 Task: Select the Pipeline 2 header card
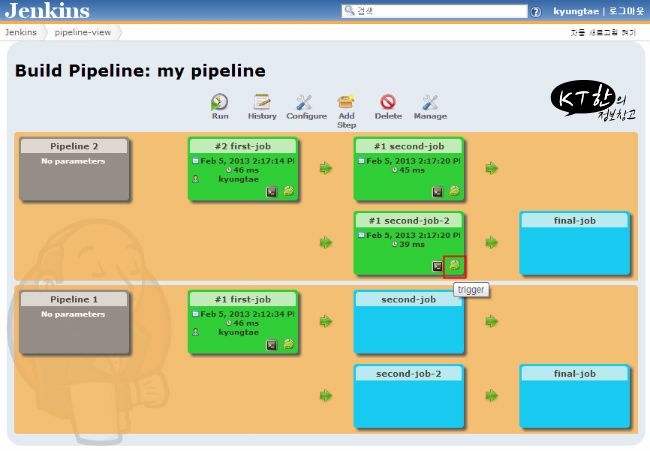click(74, 169)
